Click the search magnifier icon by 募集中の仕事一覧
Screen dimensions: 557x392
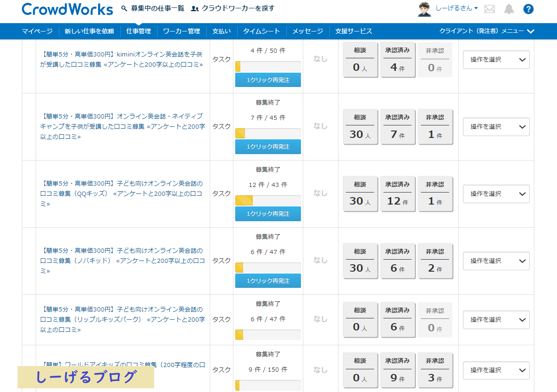(x=124, y=8)
